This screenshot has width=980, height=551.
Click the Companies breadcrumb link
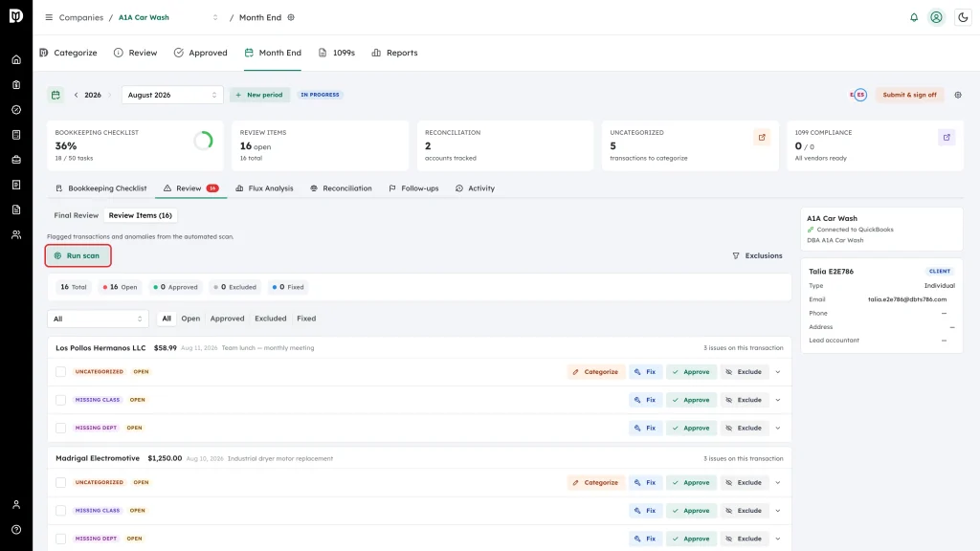coord(81,17)
